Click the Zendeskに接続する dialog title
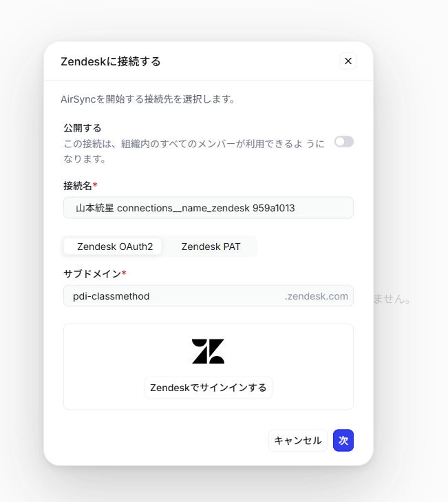Screen dimensions: 448x502 111,61
